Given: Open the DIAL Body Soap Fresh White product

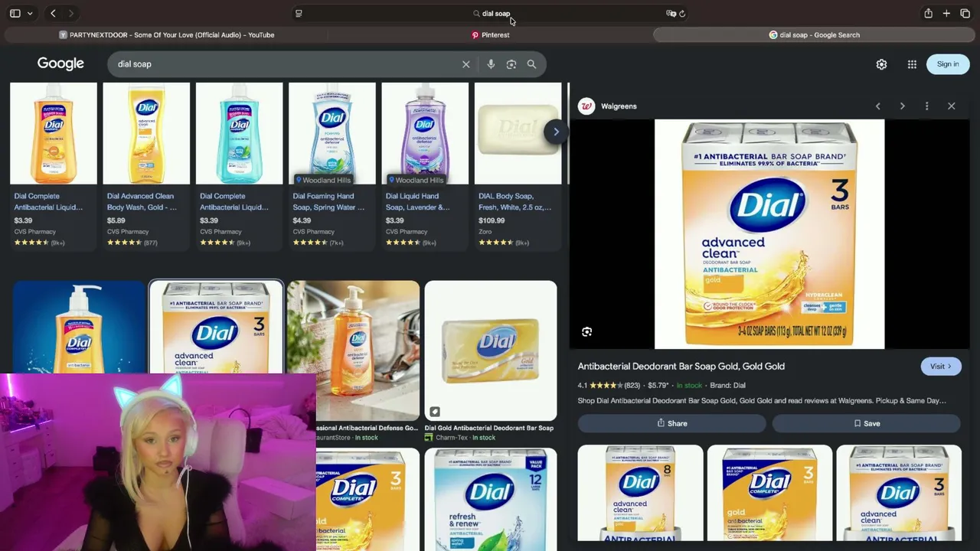Looking at the screenshot, I should click(518, 165).
